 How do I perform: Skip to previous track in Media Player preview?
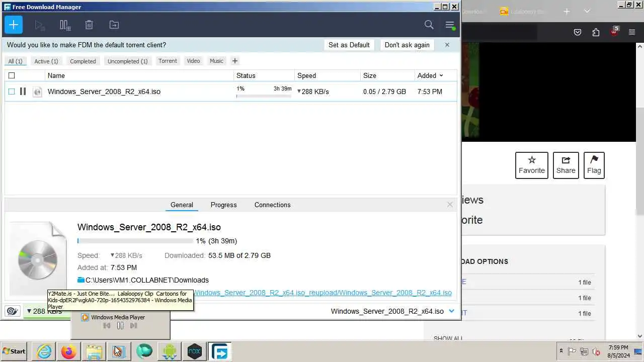coord(107,326)
